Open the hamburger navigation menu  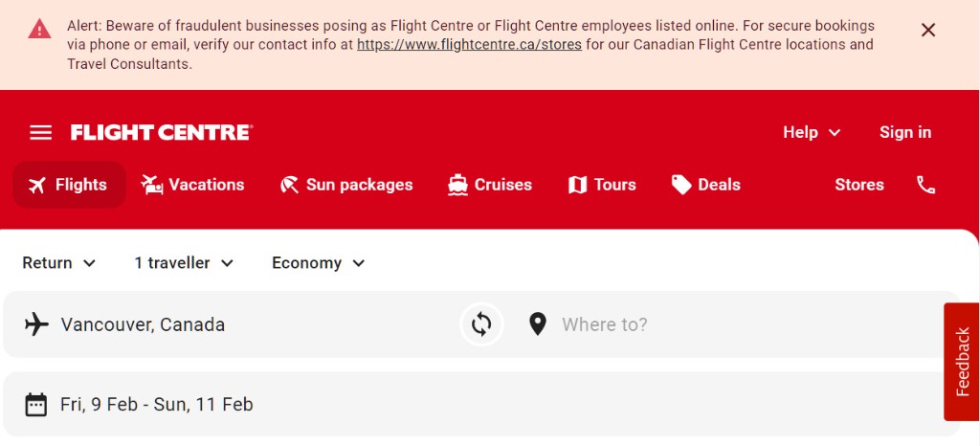coord(40,133)
